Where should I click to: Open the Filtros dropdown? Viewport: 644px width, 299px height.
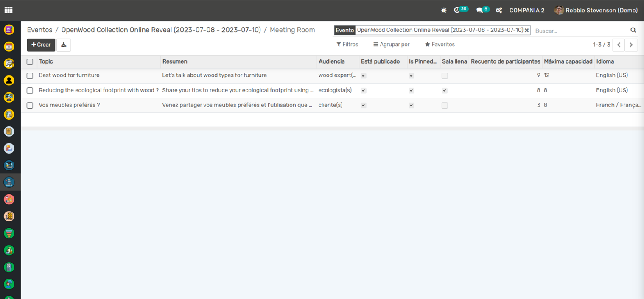point(347,45)
